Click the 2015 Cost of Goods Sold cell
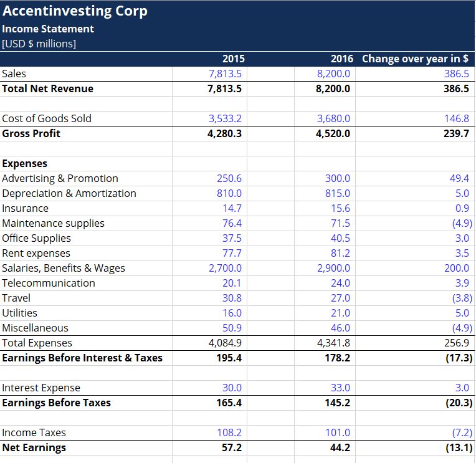The image size is (476, 463). [x=209, y=118]
